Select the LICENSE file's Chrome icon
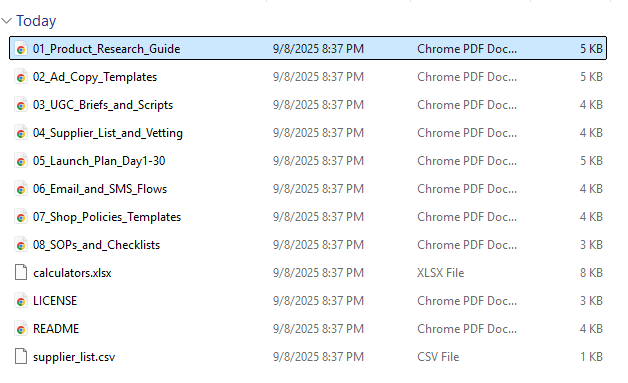The width and height of the screenshot is (628, 383). pos(21,301)
